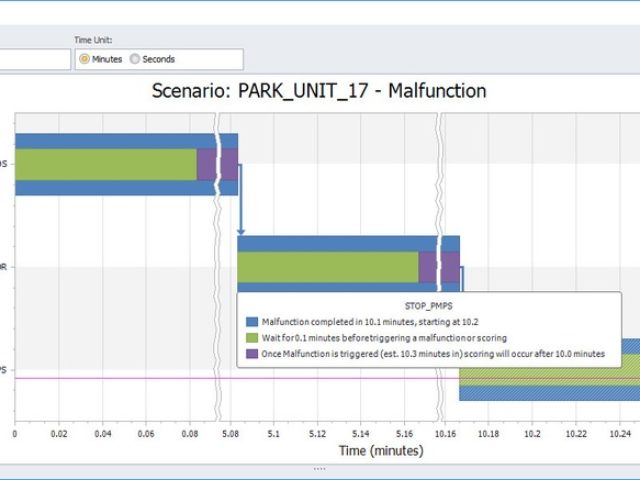This screenshot has height=480, width=640.
Task: Click the second row purple scoring segment
Action: point(439,267)
